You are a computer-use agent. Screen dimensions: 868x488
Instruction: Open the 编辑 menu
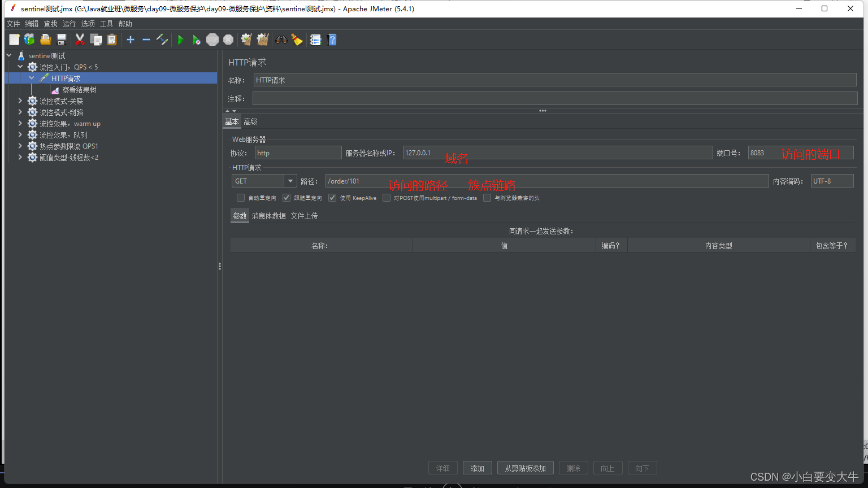pyautogui.click(x=32, y=24)
